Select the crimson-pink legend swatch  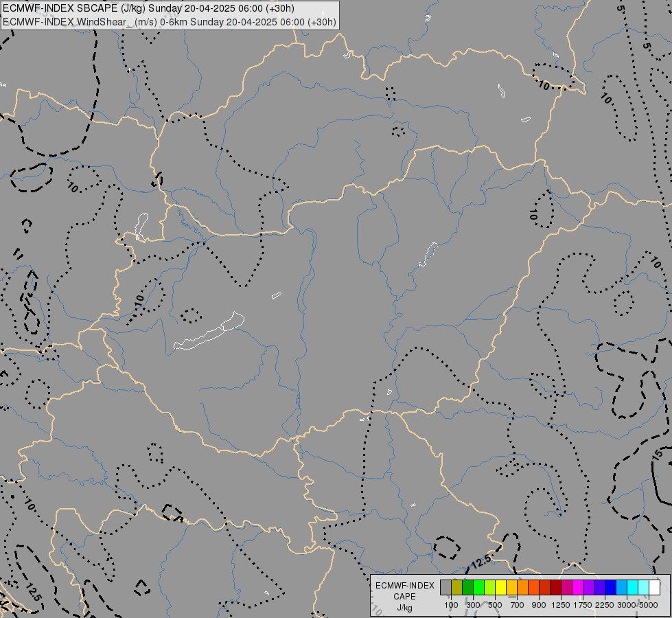(x=566, y=588)
